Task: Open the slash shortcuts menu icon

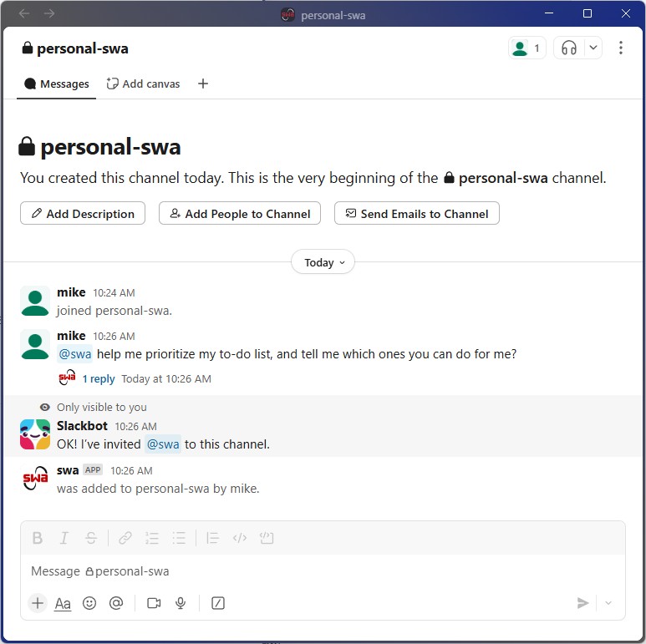Action: pyautogui.click(x=218, y=603)
